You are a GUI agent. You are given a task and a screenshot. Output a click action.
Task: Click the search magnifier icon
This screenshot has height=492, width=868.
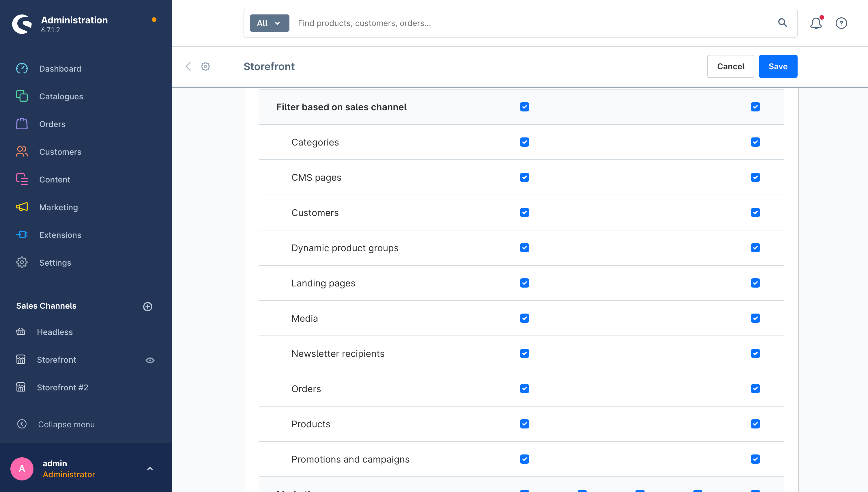[782, 23]
